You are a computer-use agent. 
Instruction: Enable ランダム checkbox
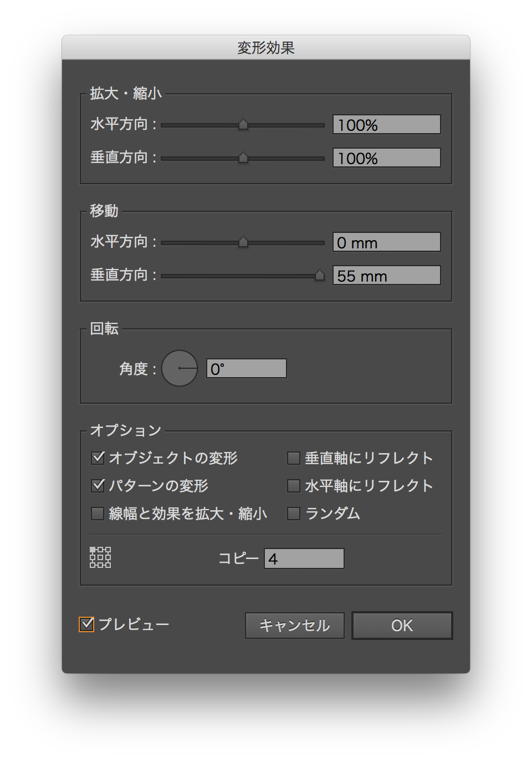click(x=294, y=514)
